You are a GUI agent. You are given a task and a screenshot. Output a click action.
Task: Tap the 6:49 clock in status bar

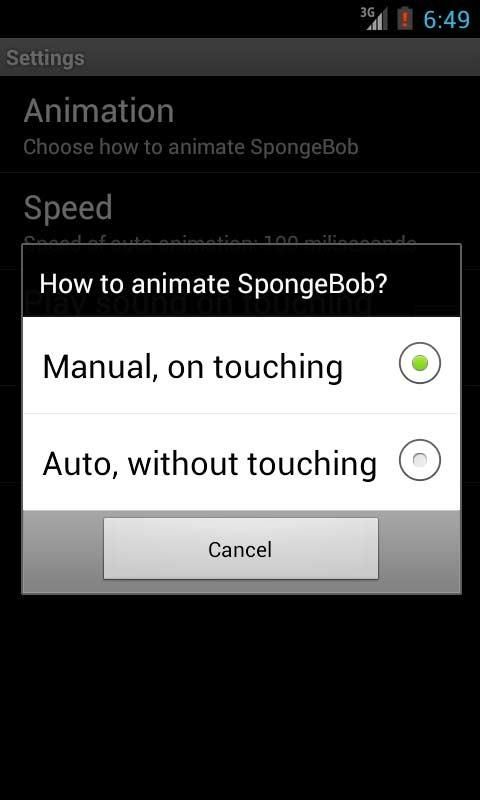pyautogui.click(x=446, y=19)
